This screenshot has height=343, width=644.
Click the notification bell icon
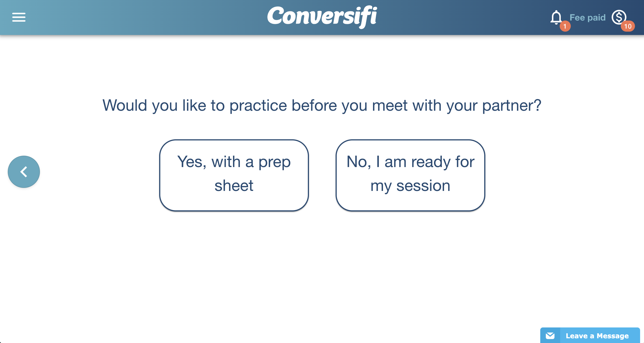pyautogui.click(x=556, y=17)
